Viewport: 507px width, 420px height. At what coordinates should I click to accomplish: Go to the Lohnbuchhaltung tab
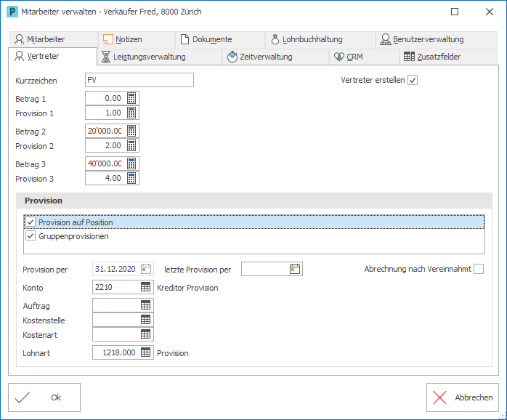click(x=320, y=39)
